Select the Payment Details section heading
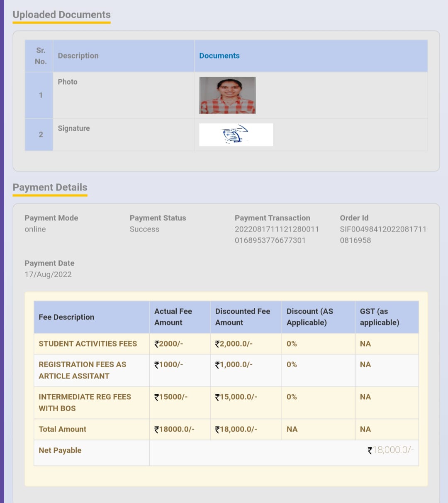 click(x=50, y=188)
